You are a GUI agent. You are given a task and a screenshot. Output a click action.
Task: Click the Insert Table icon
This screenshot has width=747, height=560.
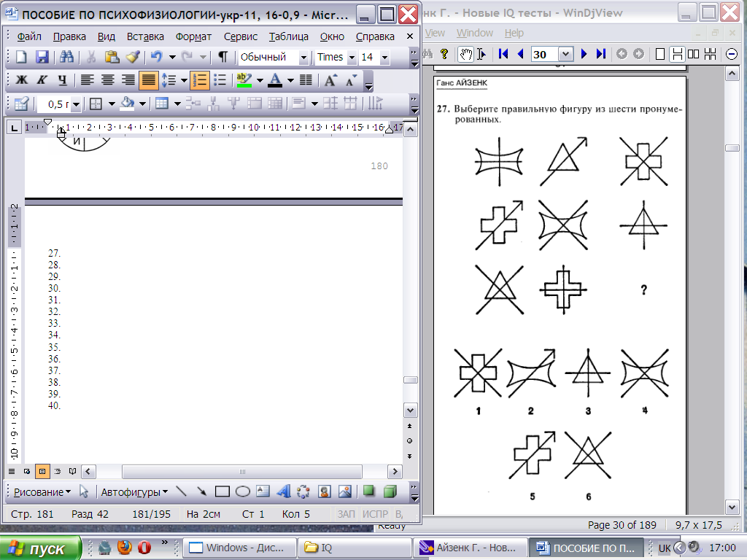pos(162,104)
